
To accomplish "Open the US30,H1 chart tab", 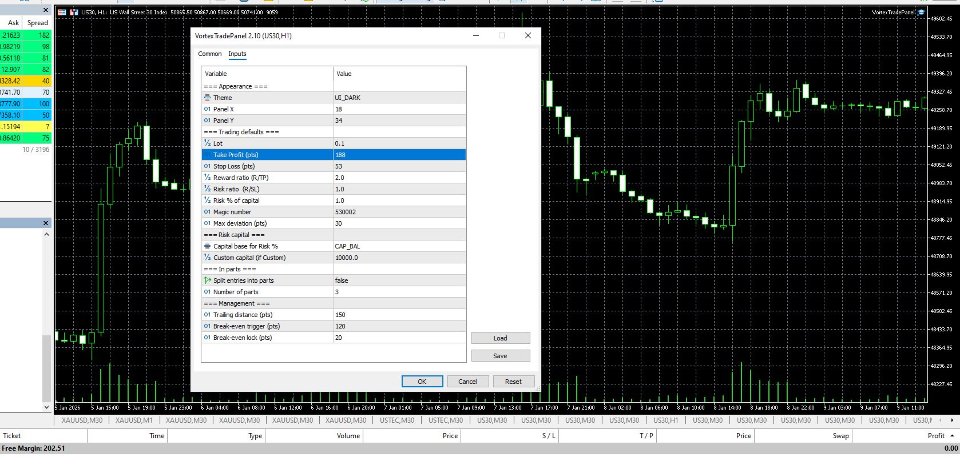I will pos(664,420).
